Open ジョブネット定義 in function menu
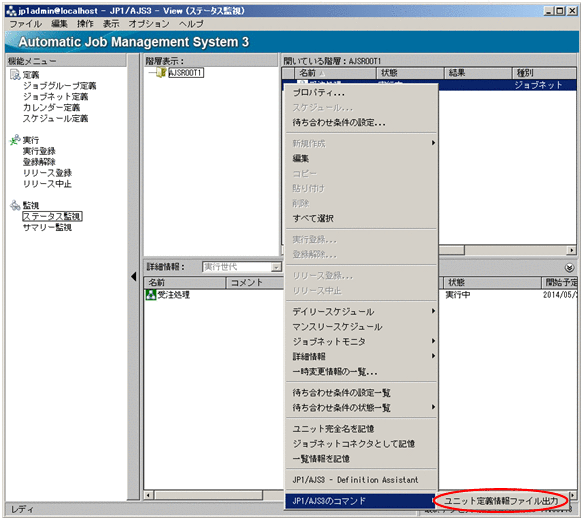Screen dimensions: 585x521 coord(55,97)
